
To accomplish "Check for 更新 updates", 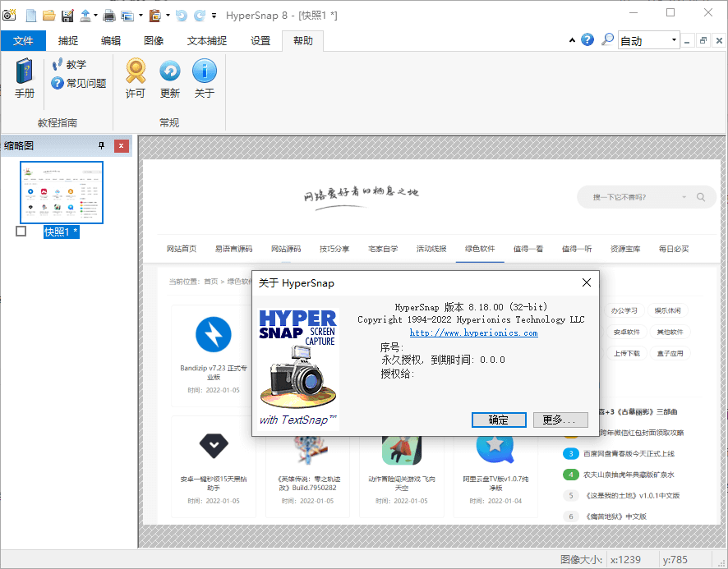I will [170, 78].
